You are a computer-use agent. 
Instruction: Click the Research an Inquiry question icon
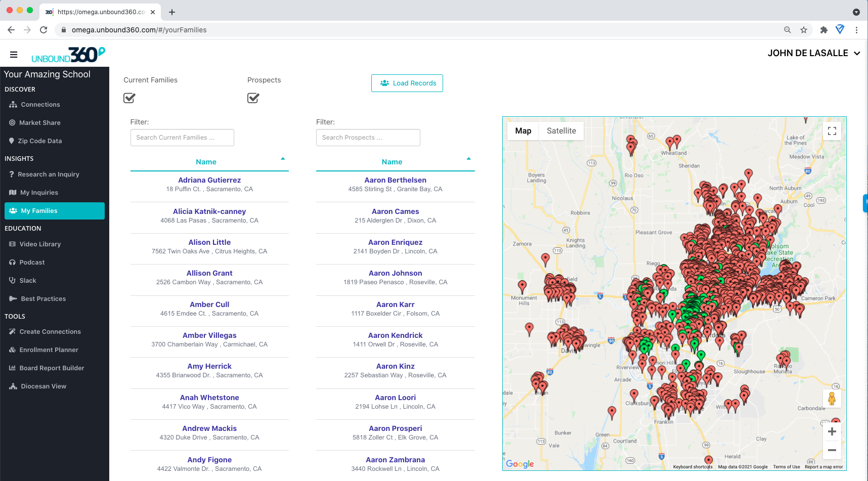click(12, 174)
